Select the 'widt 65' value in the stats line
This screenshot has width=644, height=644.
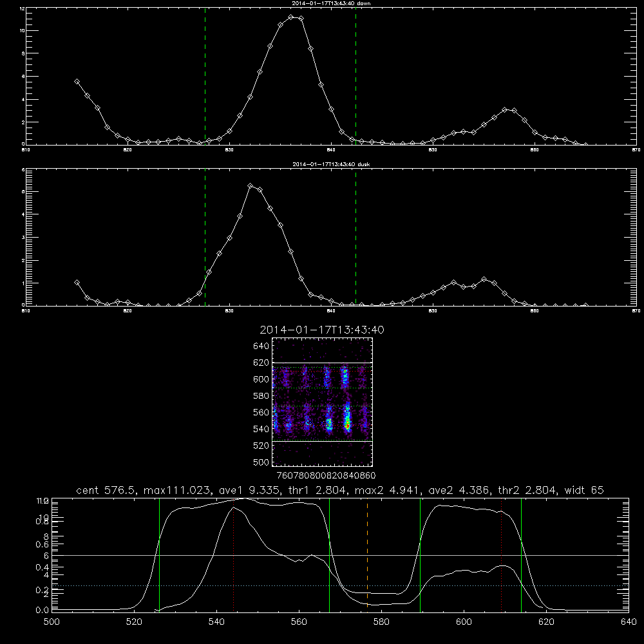coord(584,490)
